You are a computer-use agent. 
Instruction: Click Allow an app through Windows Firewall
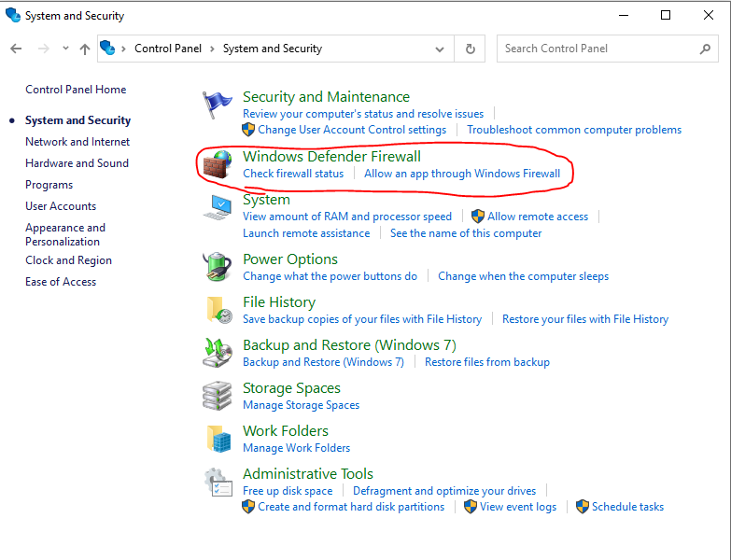462,174
